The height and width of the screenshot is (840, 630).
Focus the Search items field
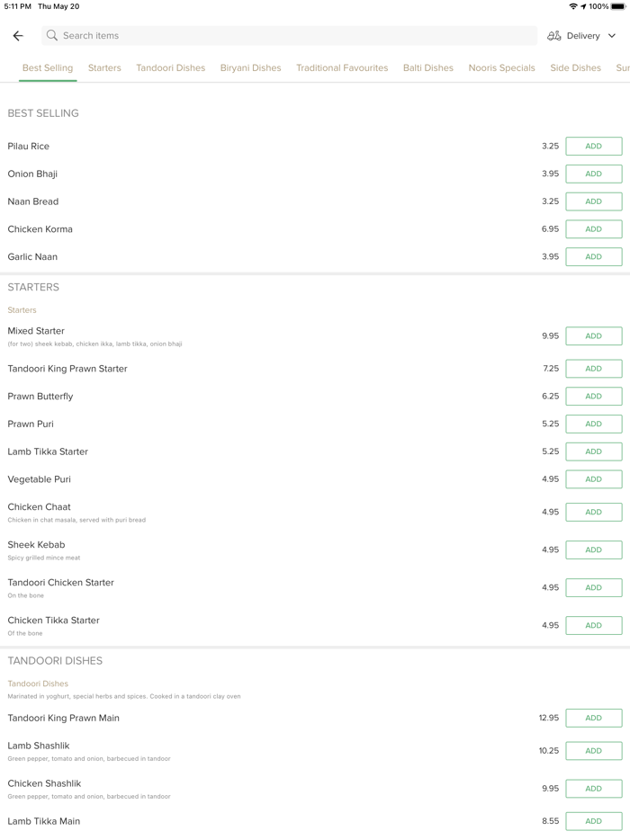[x=288, y=36]
